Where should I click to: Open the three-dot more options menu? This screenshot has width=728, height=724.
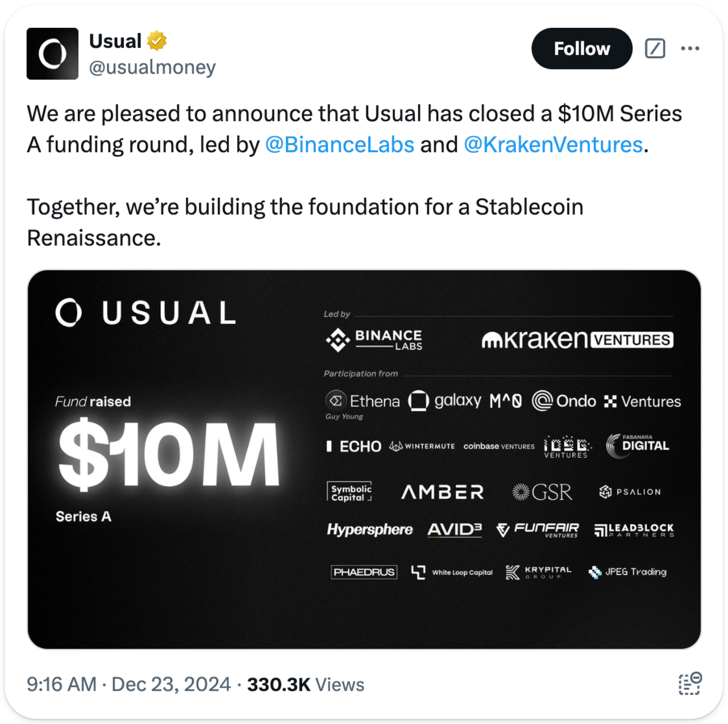(690, 48)
